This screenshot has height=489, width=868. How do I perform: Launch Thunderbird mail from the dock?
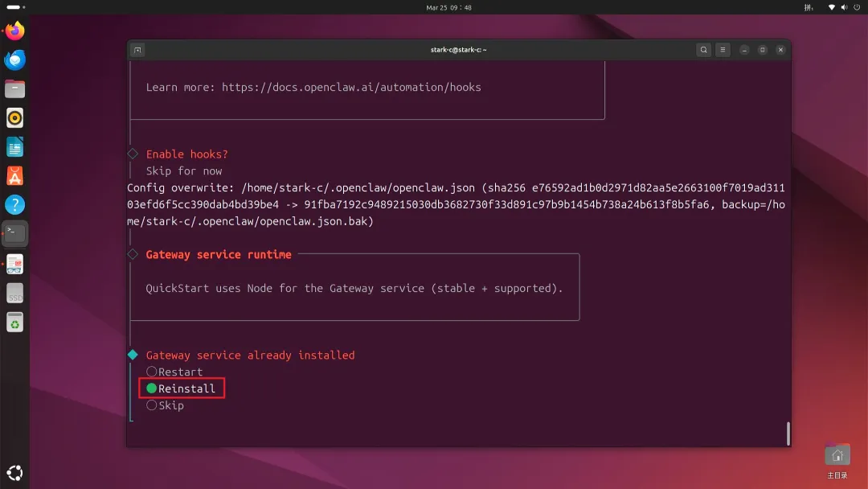tap(15, 60)
